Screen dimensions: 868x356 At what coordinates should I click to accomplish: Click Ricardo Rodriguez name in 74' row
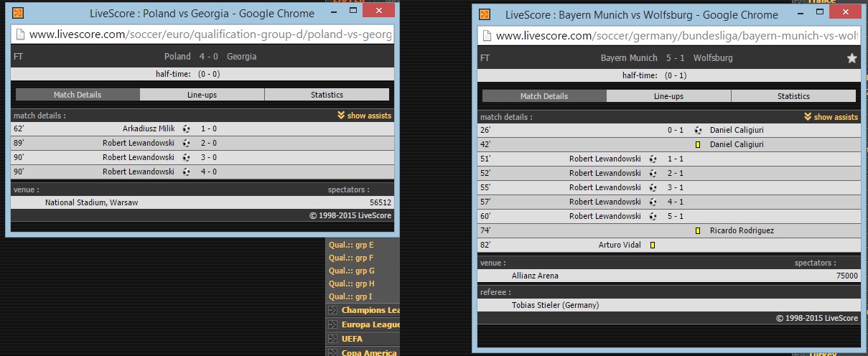742,230
